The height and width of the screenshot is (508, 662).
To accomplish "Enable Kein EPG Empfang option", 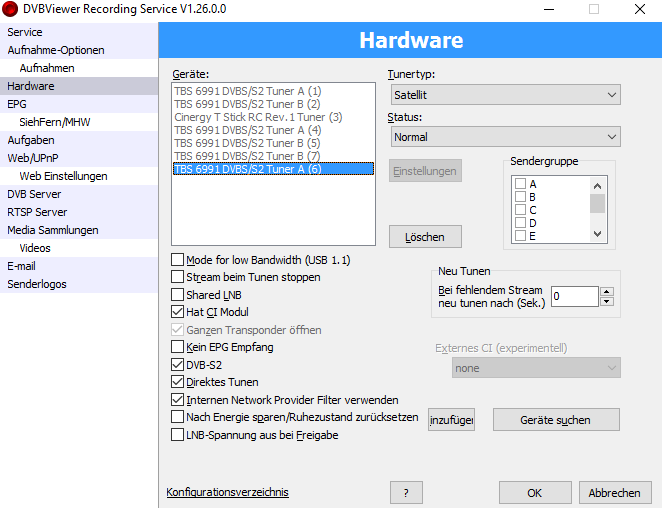I will [x=178, y=347].
